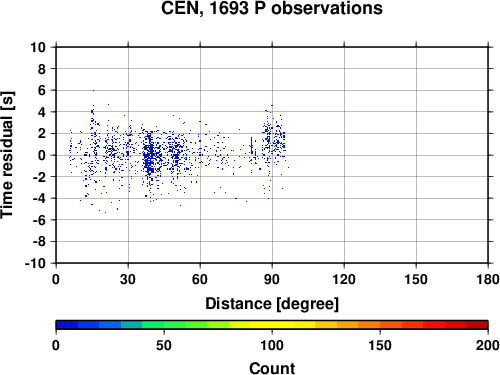Click the y-axis tick label "6"
500x375 pixels.
pyautogui.click(x=42, y=90)
